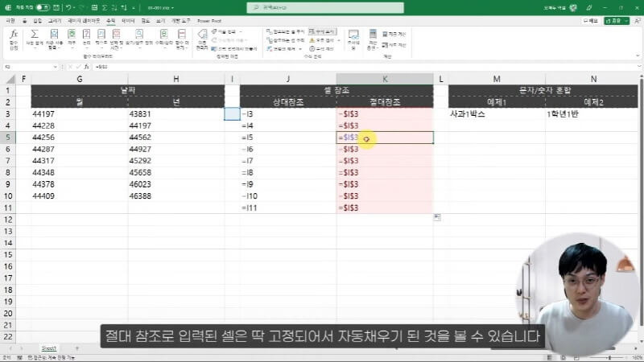This screenshot has width=644, height=362.
Task: Click the Error Checking warning icon
Action: [x=312, y=40]
